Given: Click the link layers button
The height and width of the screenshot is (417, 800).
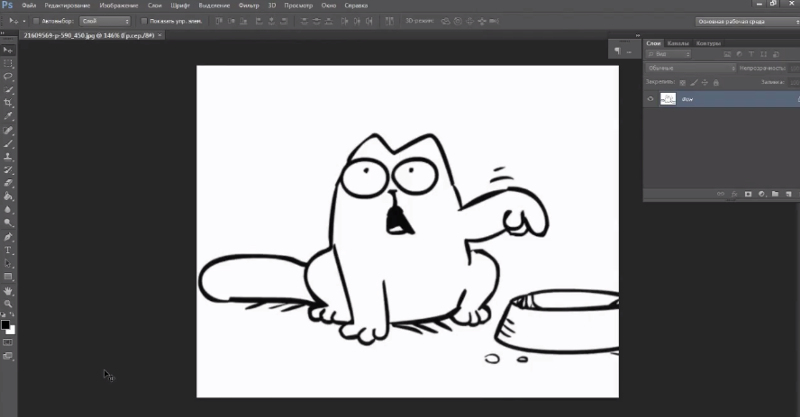Looking at the screenshot, I should [720, 194].
